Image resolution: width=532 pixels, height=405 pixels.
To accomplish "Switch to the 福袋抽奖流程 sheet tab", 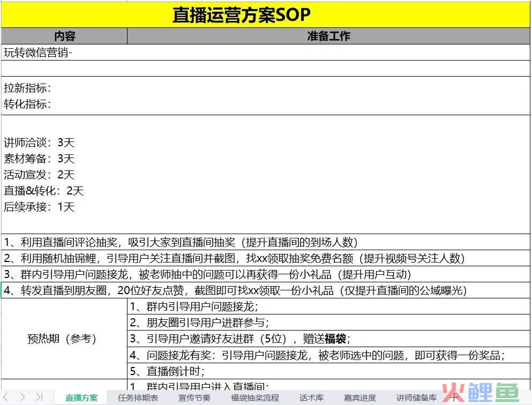I will pyautogui.click(x=255, y=397).
